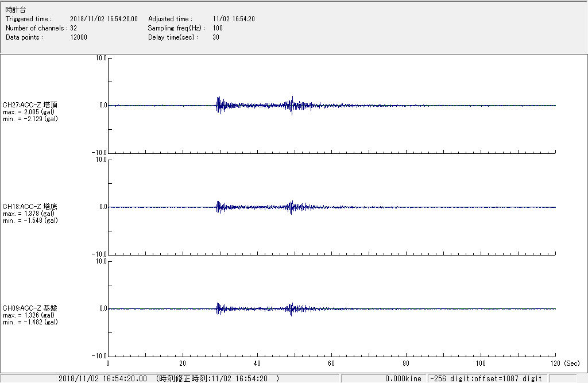Click the 100 mark on the time axis

(x=481, y=363)
